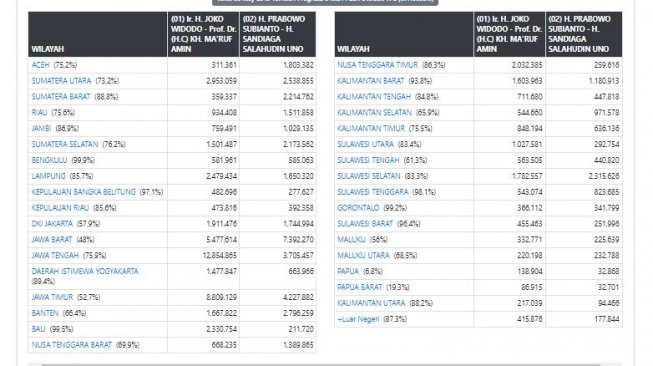
Task: Open the SUMATERA UTARA link
Action: pyautogui.click(x=61, y=81)
